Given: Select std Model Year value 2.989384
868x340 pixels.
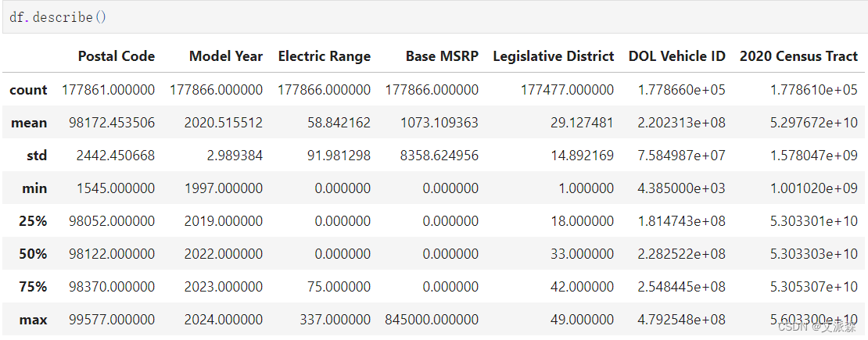Looking at the screenshot, I should [x=234, y=155].
